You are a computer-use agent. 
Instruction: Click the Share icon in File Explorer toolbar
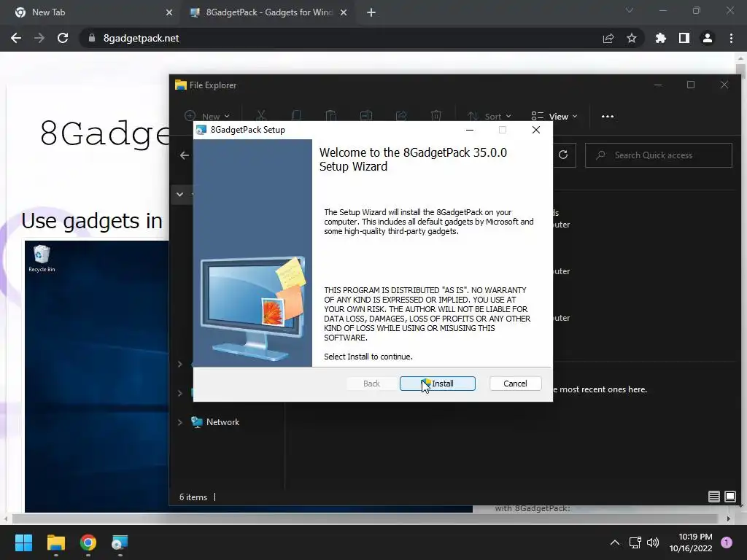(401, 116)
